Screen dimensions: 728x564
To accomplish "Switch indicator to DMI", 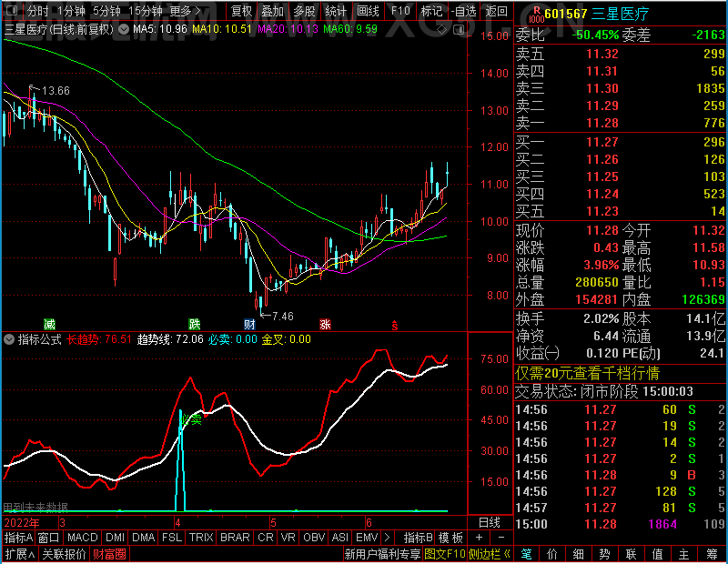I will tap(115, 538).
